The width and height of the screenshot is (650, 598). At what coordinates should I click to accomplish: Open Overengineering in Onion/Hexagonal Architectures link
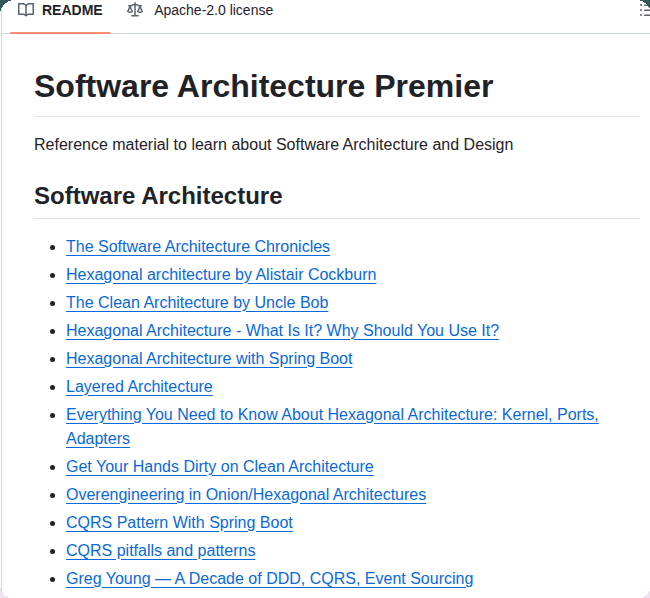click(x=246, y=495)
